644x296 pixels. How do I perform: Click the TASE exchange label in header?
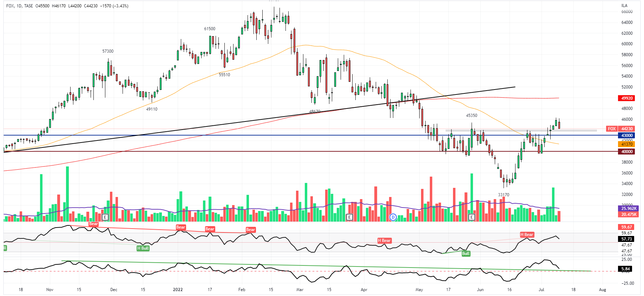28,6
